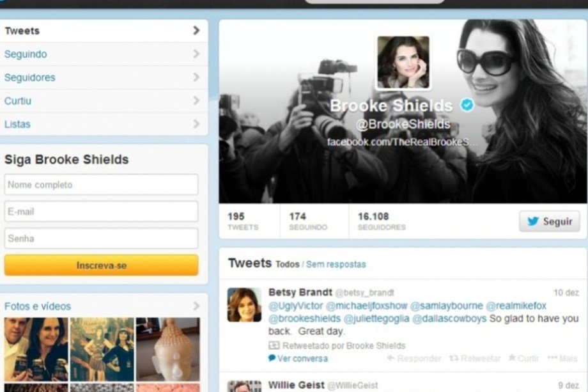Screen dimensions: 588x392
Task: Click Retweetar on Betsy Brandt's tweet
Action: click(x=475, y=359)
